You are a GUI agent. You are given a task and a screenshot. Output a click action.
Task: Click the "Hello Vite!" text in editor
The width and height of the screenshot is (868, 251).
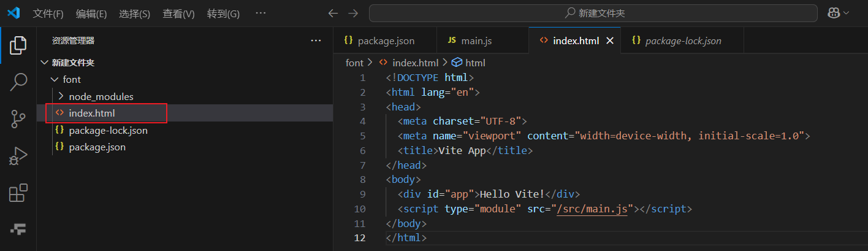512,195
